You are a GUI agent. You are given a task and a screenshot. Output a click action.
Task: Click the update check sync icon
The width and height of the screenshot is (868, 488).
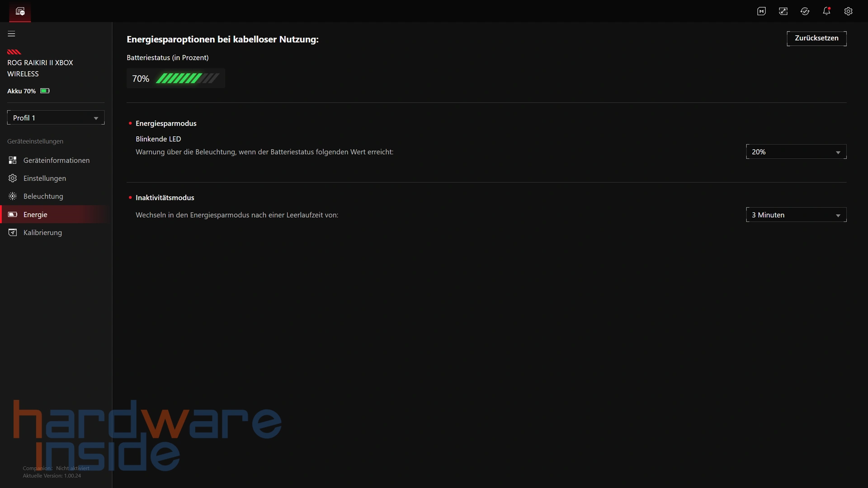(x=805, y=11)
